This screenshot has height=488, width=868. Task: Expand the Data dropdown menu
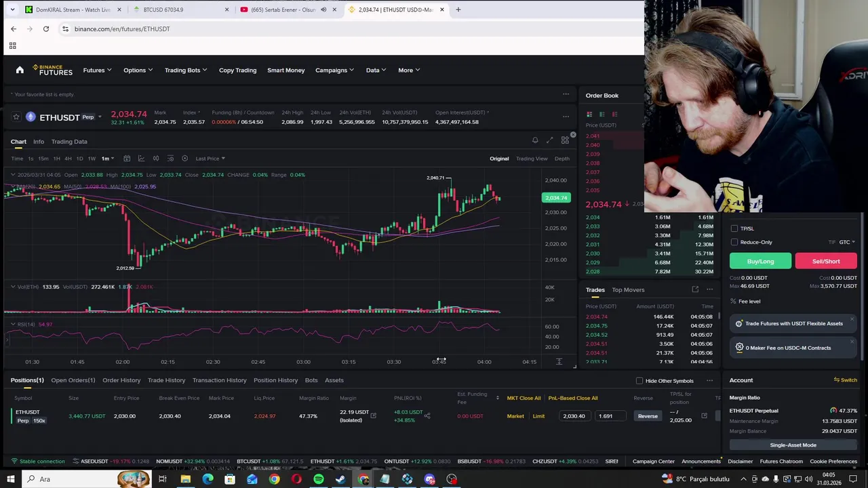click(376, 70)
